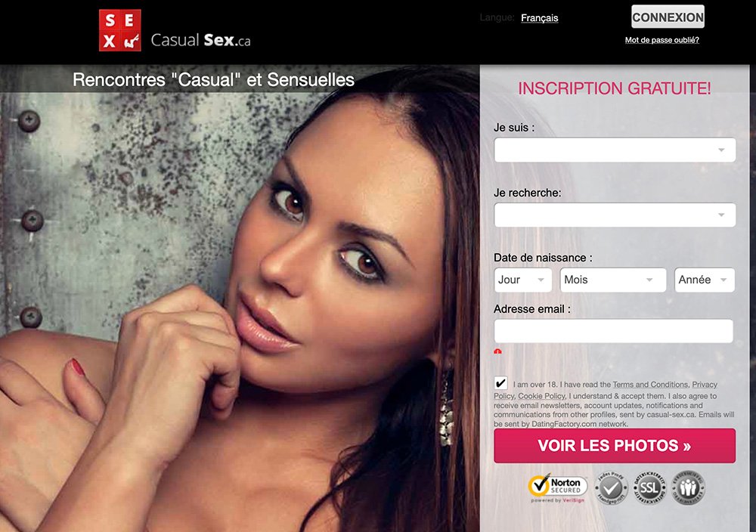Click the Adresse email input field
Screen dimensions: 756x532
(x=613, y=331)
